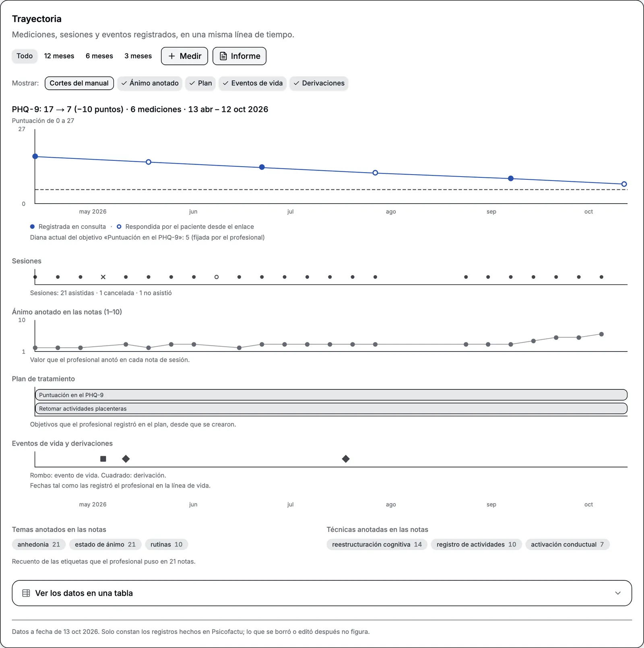644x648 pixels.
Task: Click the last mood point in the Ánimo chart
Action: pos(601,334)
